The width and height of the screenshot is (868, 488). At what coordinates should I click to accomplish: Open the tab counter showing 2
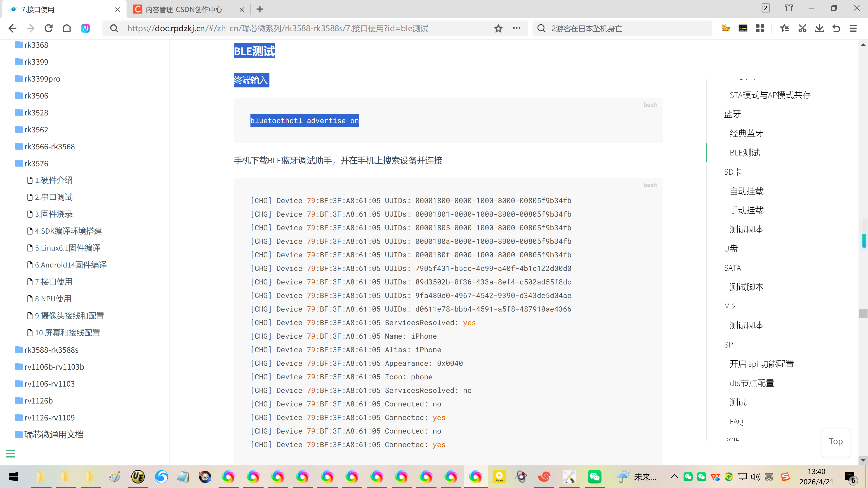coord(766,8)
